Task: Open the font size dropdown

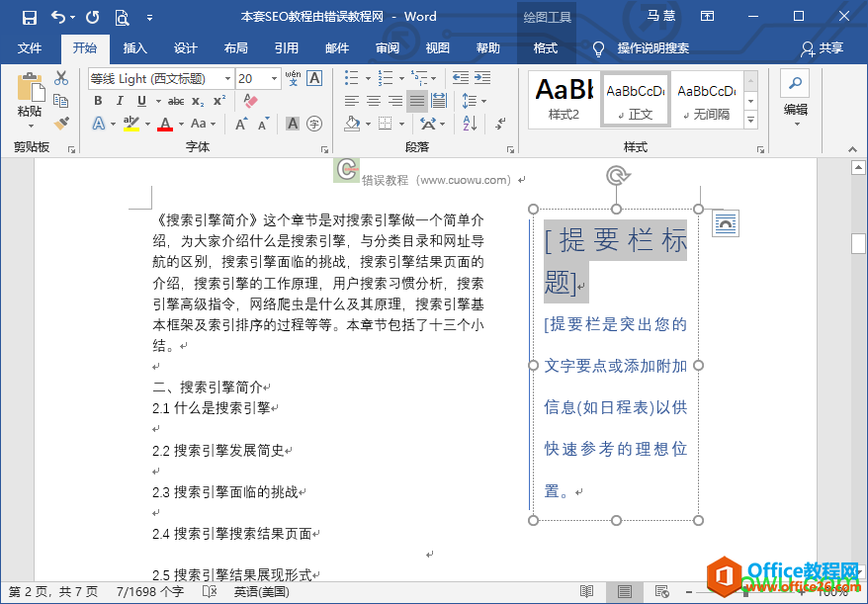Action: coord(273,77)
